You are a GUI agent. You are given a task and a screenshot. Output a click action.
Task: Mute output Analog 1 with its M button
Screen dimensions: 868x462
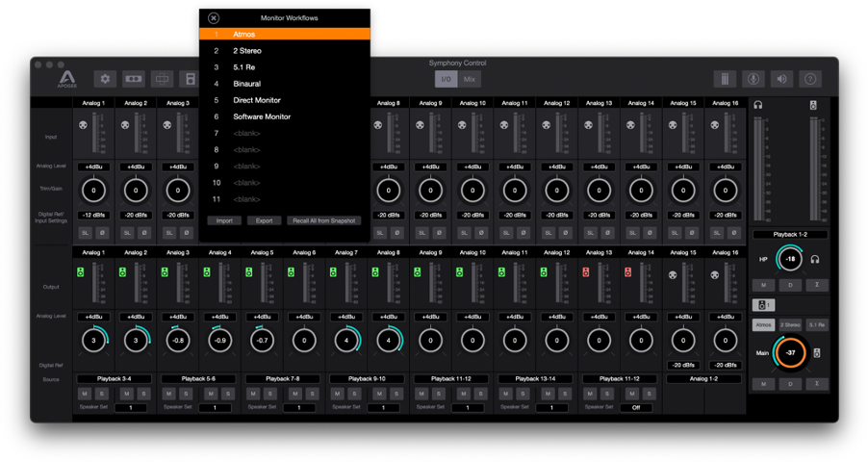[85, 394]
